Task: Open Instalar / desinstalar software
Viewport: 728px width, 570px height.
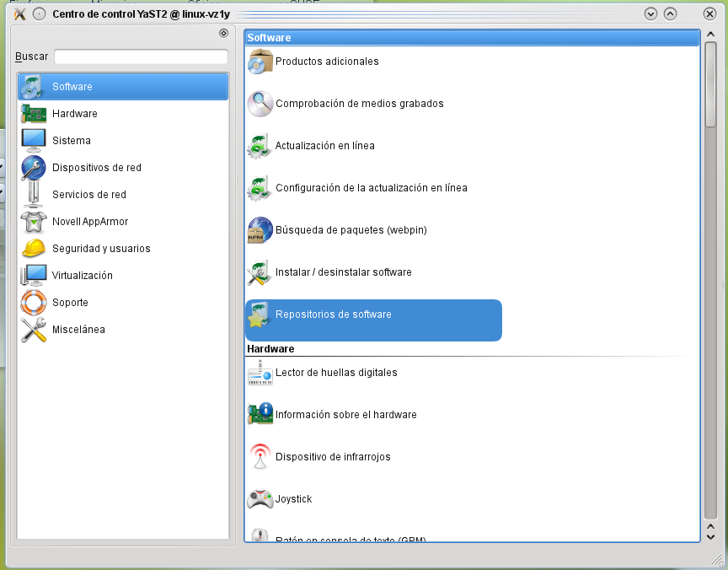Action: 343,272
